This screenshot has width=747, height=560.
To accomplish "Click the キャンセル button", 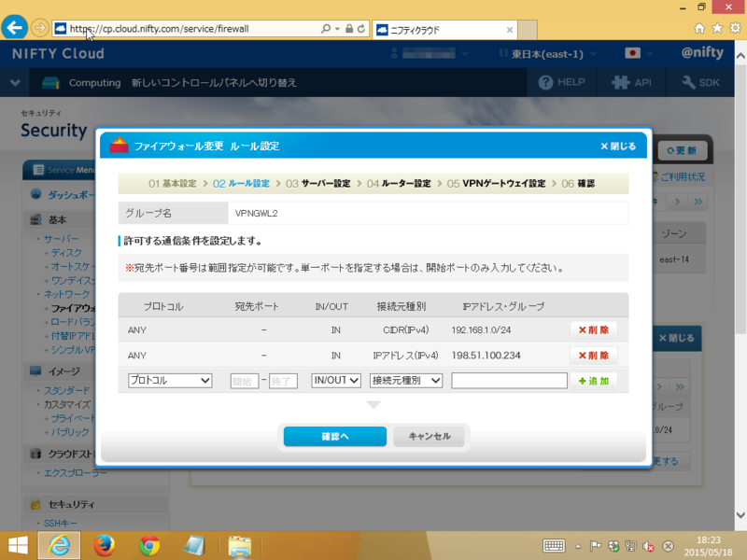I will tap(430, 436).
